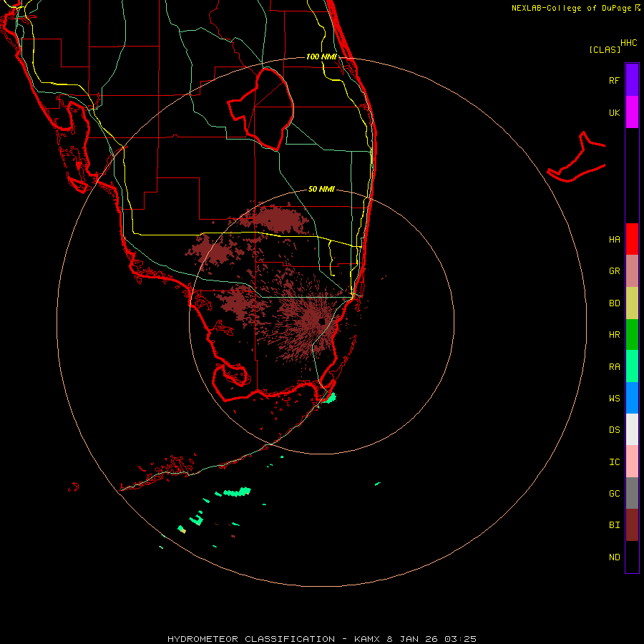Click the ND black legend swatch

click(632, 557)
